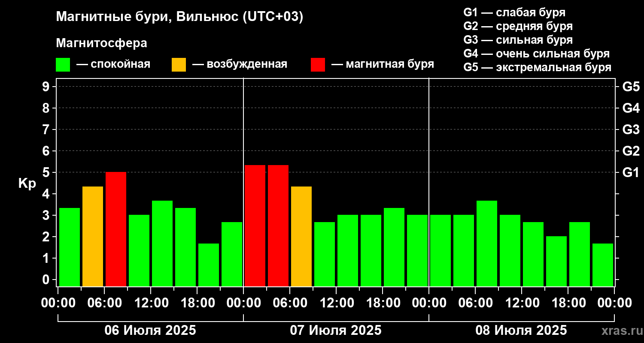Image resolution: width=644 pixels, height=343 pixels.
Task: Select legend line 'G5 — экстремальная буря'
Action: (538, 68)
